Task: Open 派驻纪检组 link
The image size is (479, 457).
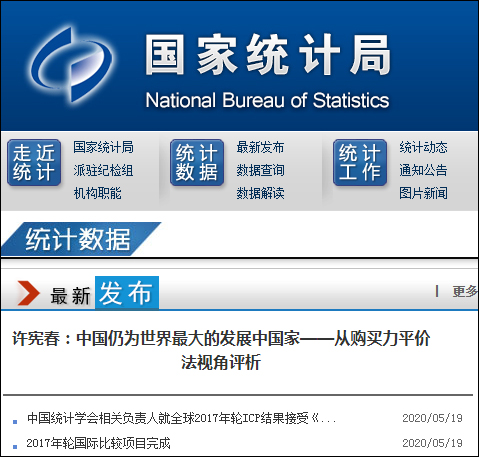Action: (103, 170)
